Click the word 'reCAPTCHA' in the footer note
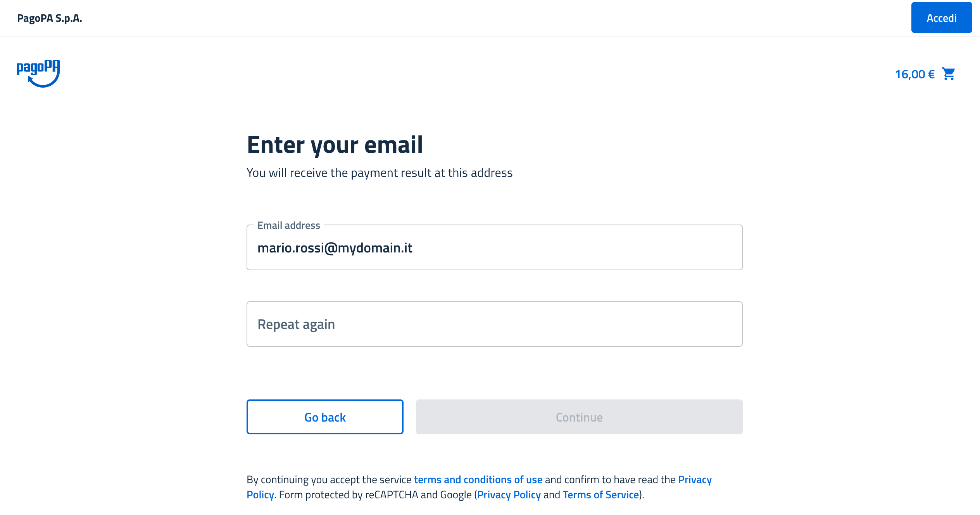980x515 pixels. point(392,495)
